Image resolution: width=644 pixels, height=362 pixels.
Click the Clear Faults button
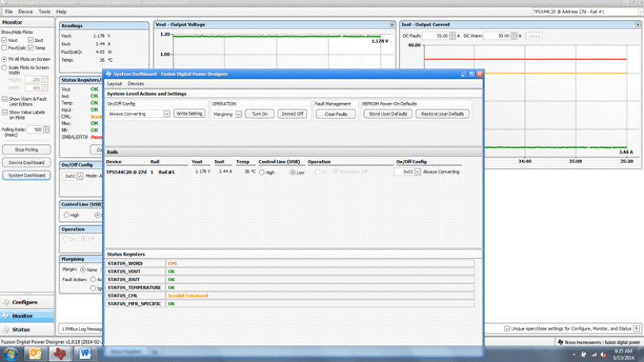coord(336,114)
